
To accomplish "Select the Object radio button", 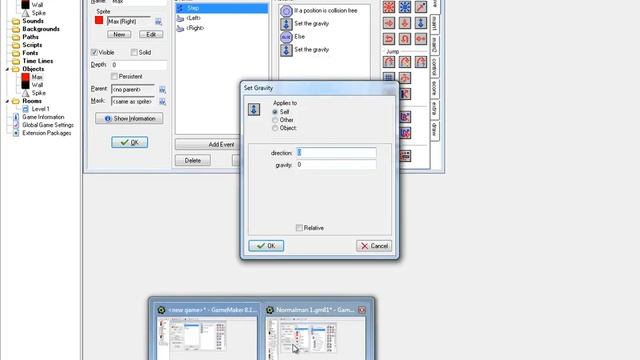I will click(275, 128).
